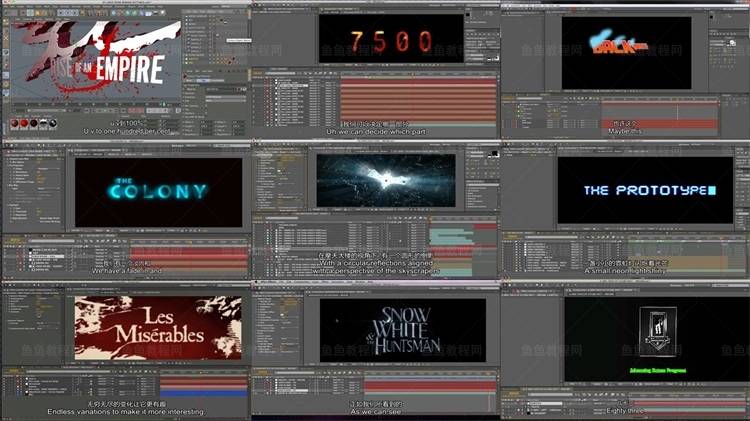Click the orange Back title preview
This screenshot has height=421, width=750.
click(x=626, y=53)
